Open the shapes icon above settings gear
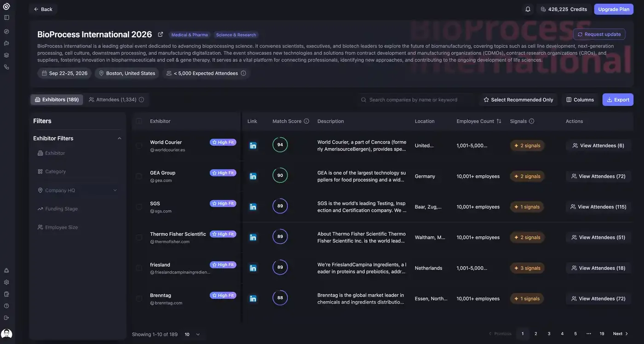Viewport: 644px width, 344px height. (6, 270)
